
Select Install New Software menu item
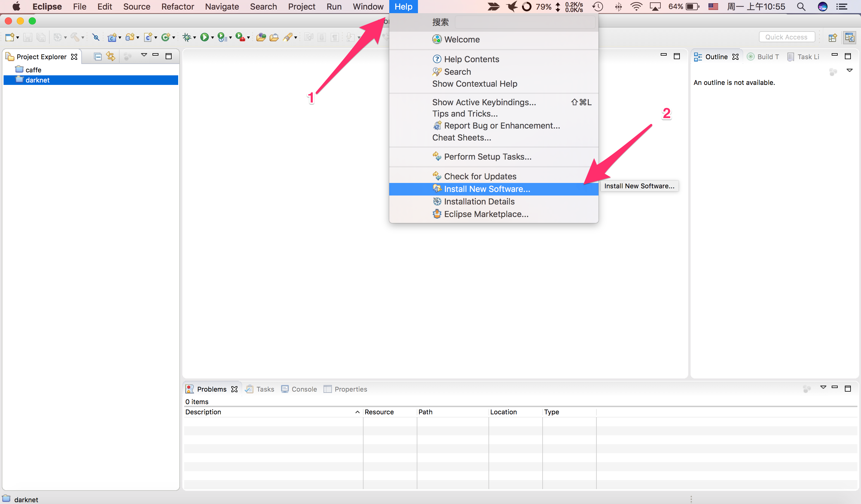(x=494, y=189)
